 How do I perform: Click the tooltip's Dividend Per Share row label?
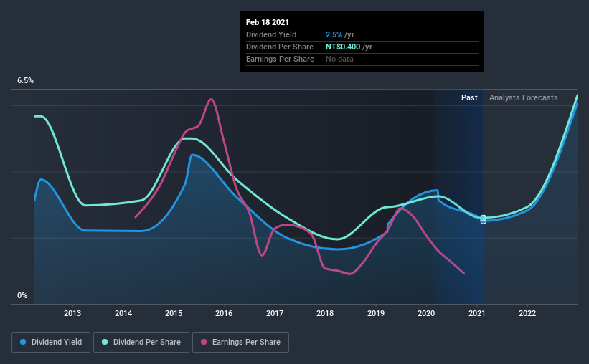(280, 47)
